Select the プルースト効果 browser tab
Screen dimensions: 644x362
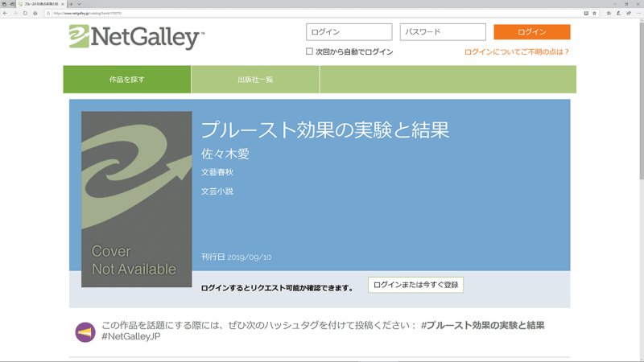41,4
